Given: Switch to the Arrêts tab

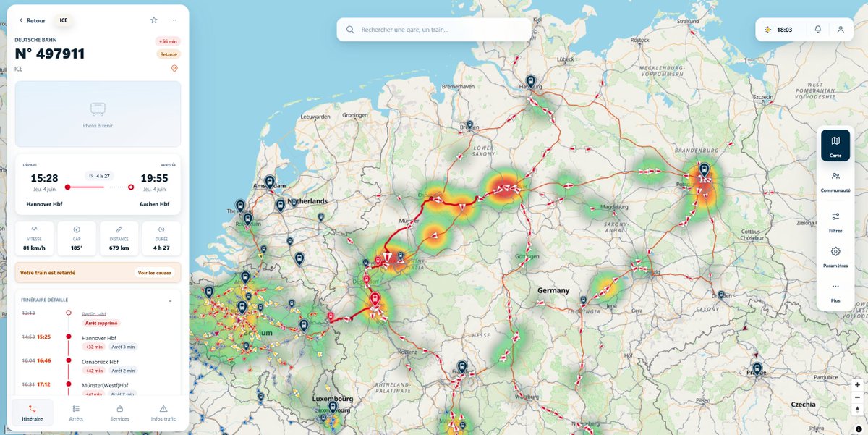Looking at the screenshot, I should pos(76,413).
